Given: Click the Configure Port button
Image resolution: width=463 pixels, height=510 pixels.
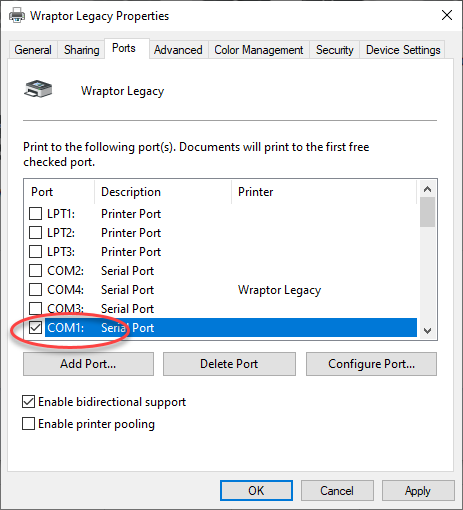Looking at the screenshot, I should [x=371, y=364].
